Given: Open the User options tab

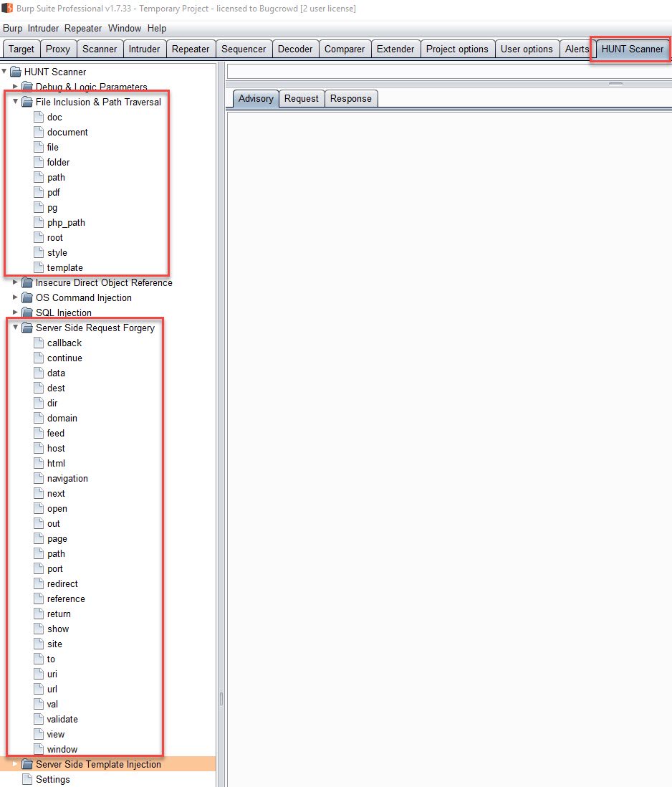Looking at the screenshot, I should pyautogui.click(x=527, y=49).
